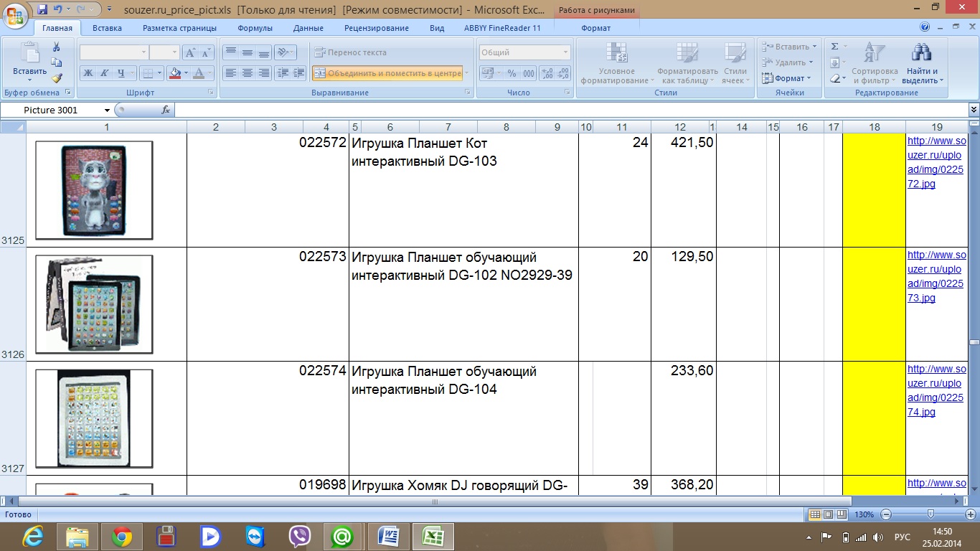
Task: Switch to Normal view in status bar
Action: (x=815, y=514)
